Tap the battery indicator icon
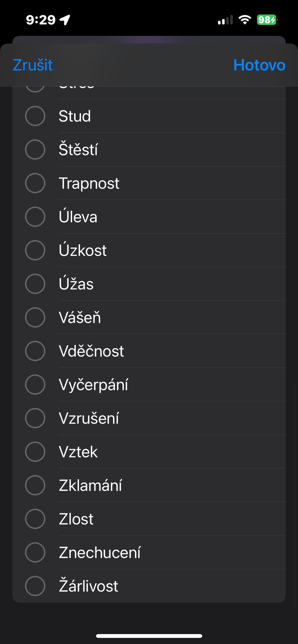This screenshot has width=298, height=644. (x=267, y=20)
